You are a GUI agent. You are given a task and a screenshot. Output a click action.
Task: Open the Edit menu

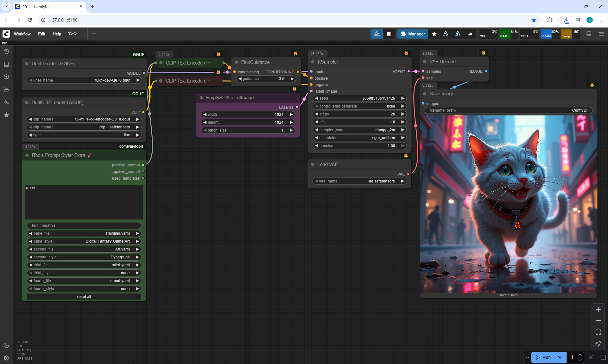click(41, 34)
